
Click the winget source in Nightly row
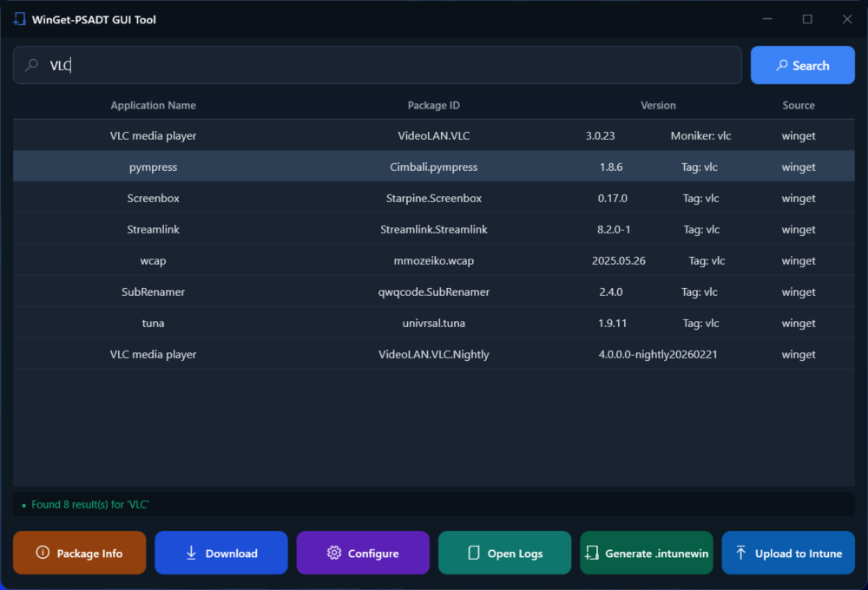pos(799,354)
